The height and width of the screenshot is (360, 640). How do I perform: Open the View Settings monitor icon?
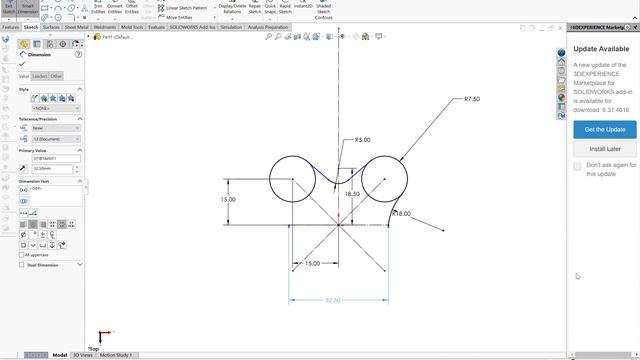pyautogui.click(x=378, y=36)
